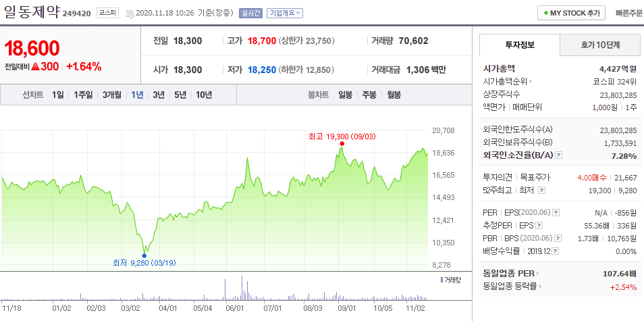
Task: Click the +1.64% change rate
Action: point(84,67)
